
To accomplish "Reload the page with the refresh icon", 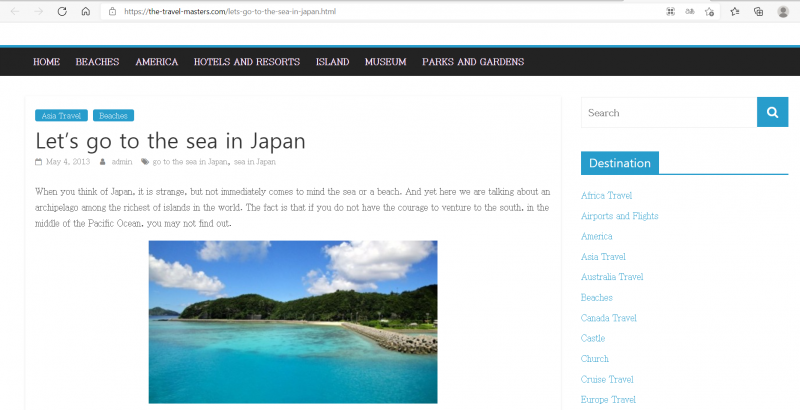I will [62, 11].
